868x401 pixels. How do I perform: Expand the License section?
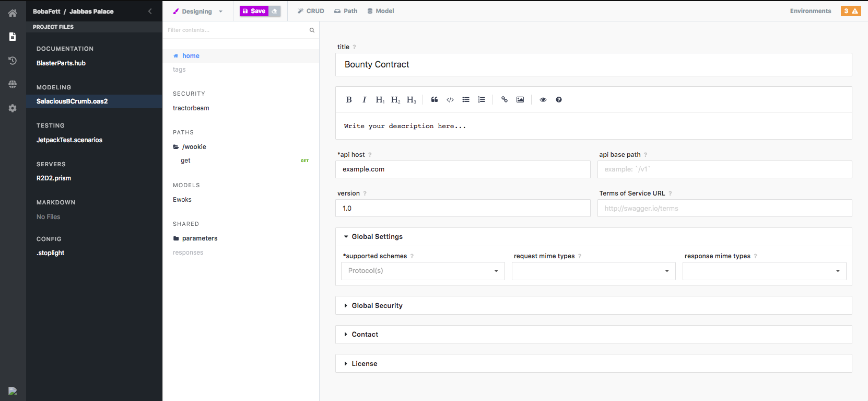point(364,363)
